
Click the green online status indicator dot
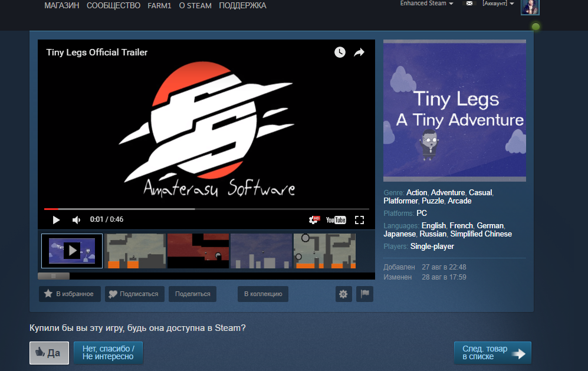[x=536, y=27]
